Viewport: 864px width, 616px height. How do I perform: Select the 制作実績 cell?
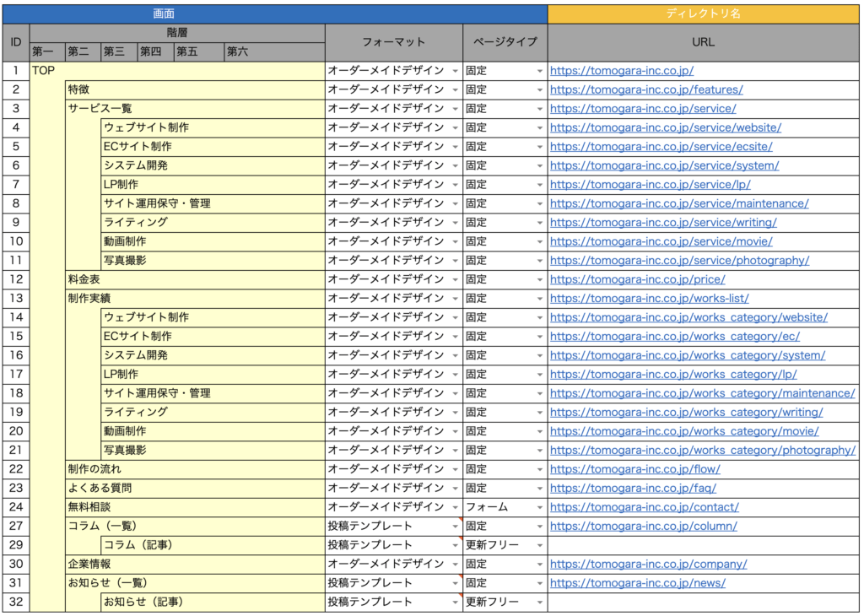coord(195,298)
